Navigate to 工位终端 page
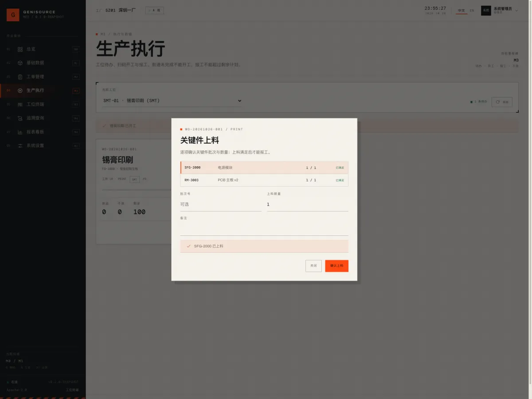 (43, 105)
